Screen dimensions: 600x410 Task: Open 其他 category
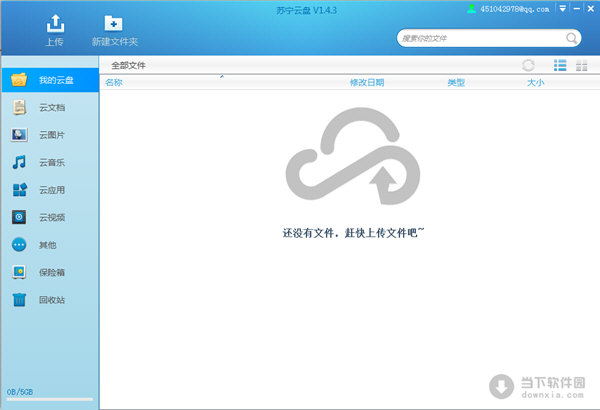pyautogui.click(x=50, y=245)
